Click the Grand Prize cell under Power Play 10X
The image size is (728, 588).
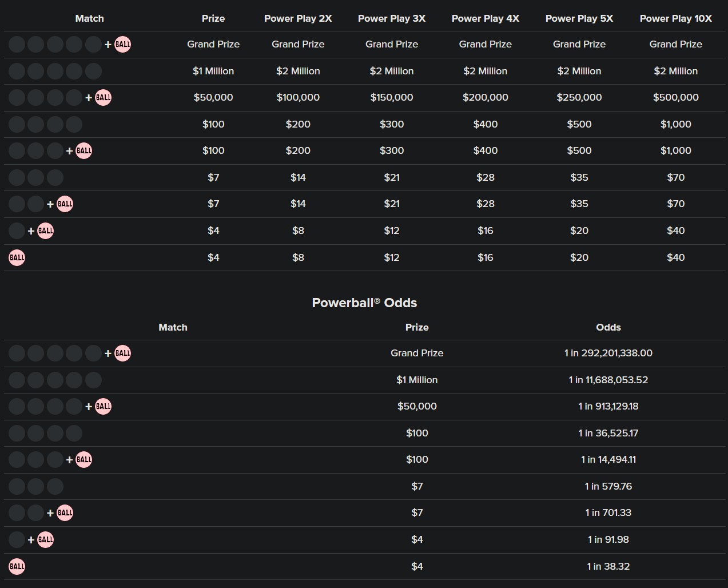click(676, 44)
